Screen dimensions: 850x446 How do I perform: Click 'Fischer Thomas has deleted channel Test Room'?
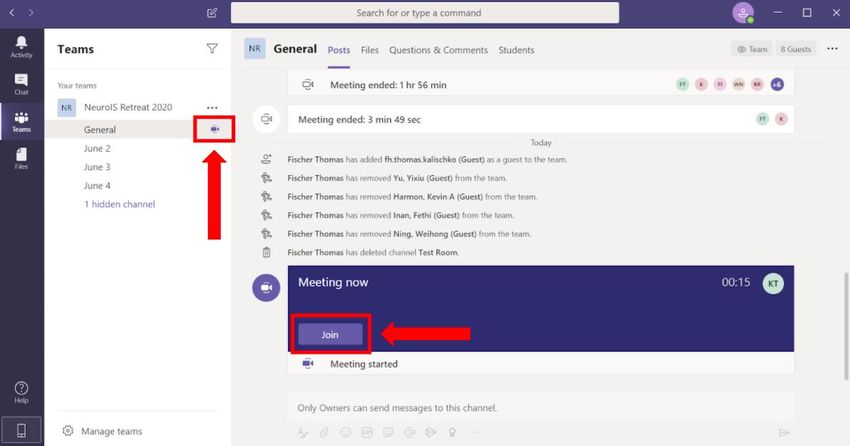pyautogui.click(x=374, y=253)
